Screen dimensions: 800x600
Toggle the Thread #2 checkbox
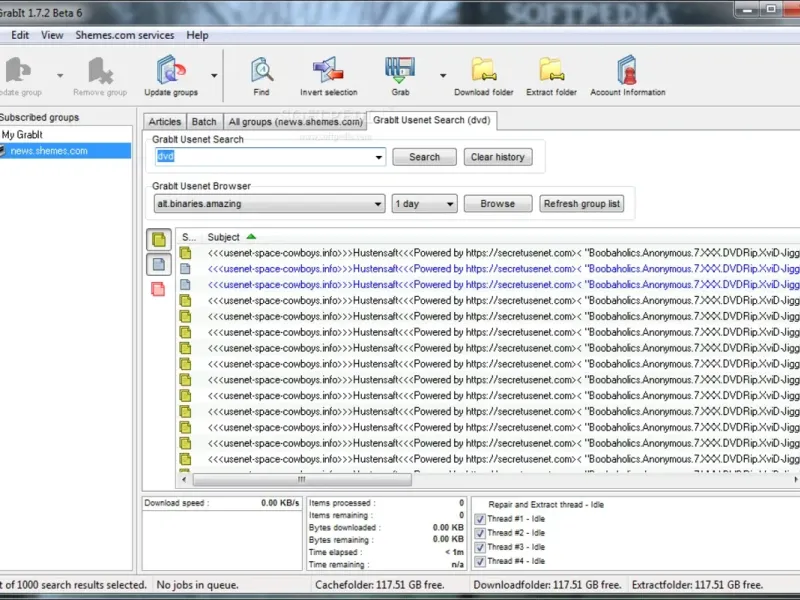(480, 533)
